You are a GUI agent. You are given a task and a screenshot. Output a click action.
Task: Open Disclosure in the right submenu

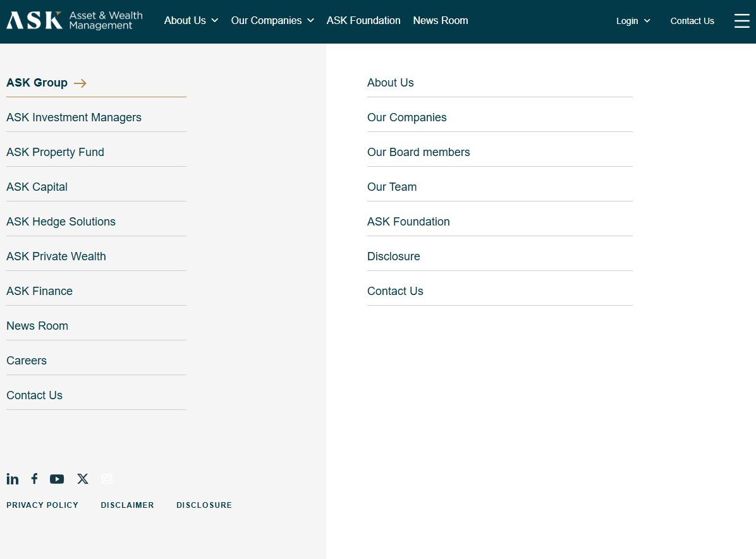tap(393, 256)
